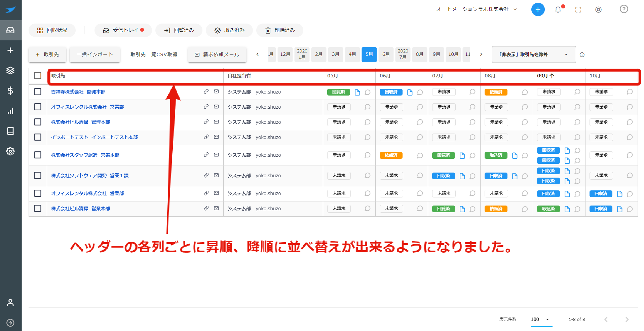Check the first オフィスレンタル株式会社 row checkbox
Screen dimensions: 644x331
click(x=38, y=107)
